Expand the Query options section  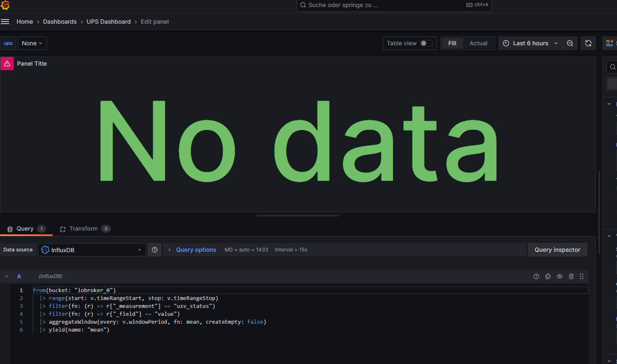click(196, 250)
